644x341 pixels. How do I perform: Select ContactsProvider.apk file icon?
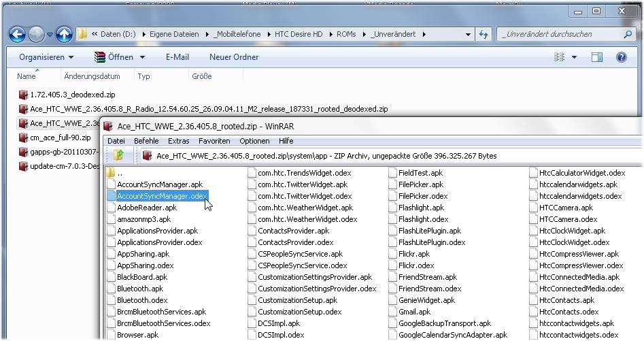pos(252,231)
